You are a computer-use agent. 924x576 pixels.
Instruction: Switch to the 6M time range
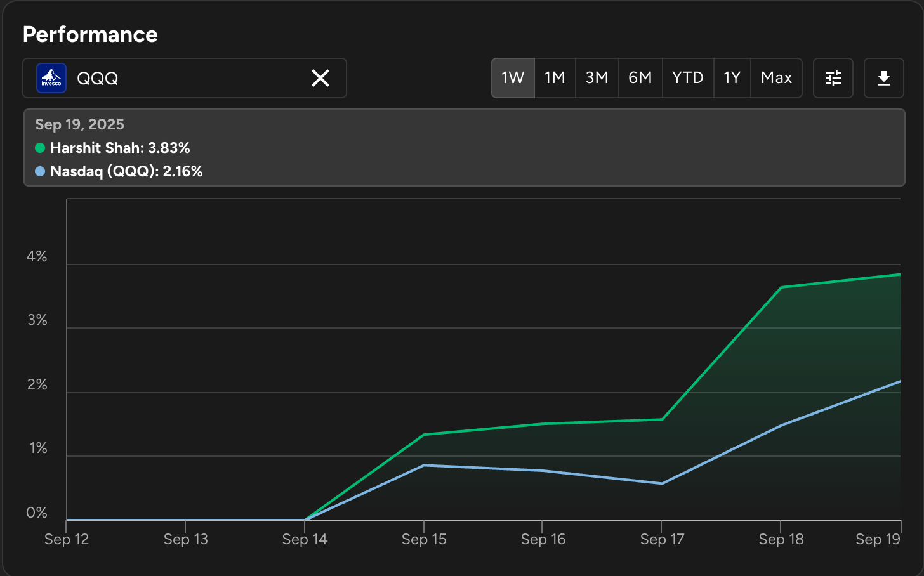(x=640, y=78)
